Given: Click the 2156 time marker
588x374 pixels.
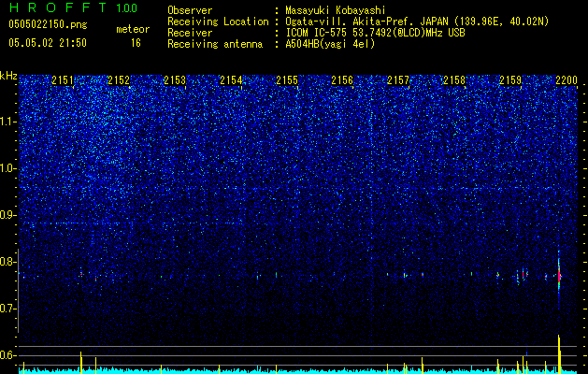Looking at the screenshot, I should click(x=342, y=80).
